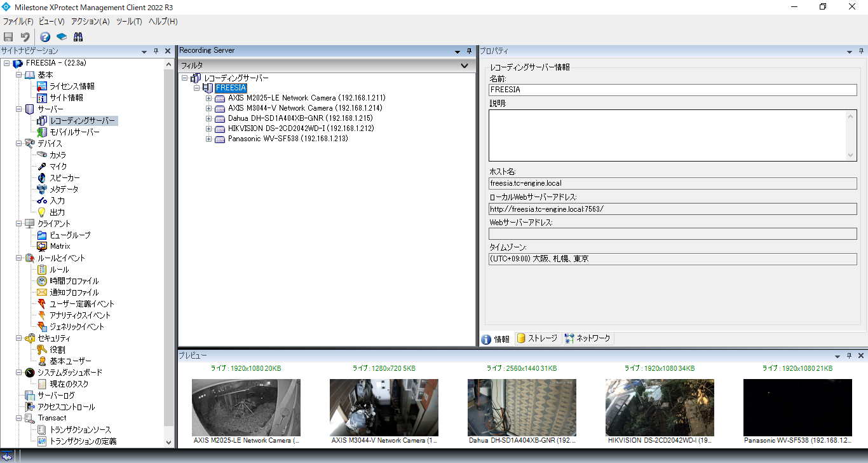Close the プレビュー panel

(x=861, y=356)
